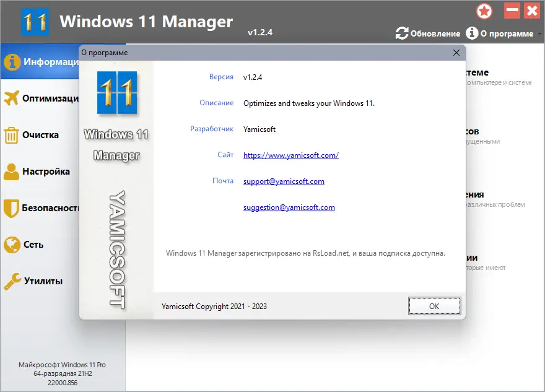Click the version value v1.2.4 in dialog
The height and width of the screenshot is (392, 545).
pos(253,77)
